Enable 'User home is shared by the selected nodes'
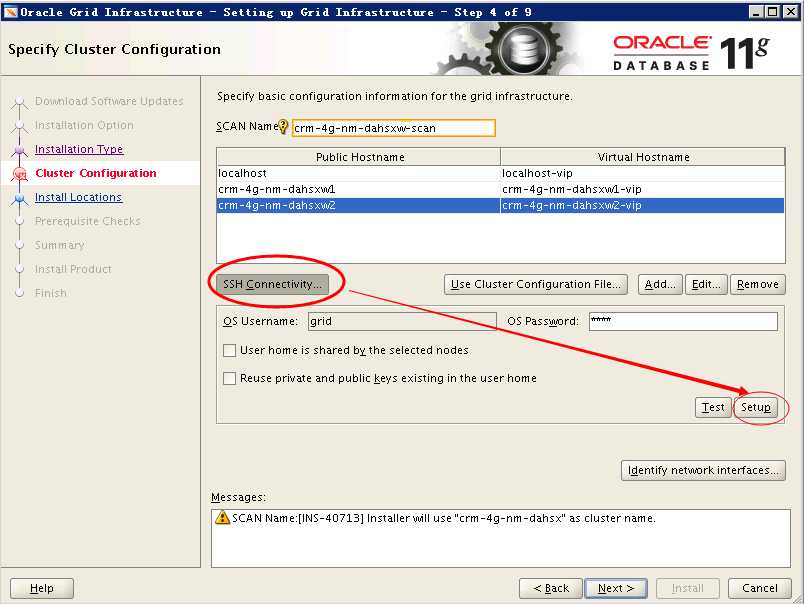The image size is (804, 604). coord(229,350)
